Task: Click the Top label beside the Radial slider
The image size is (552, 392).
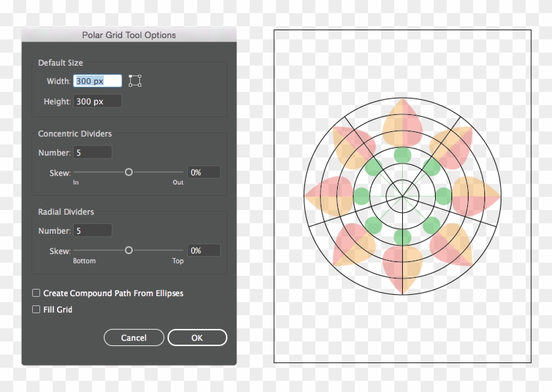Action: (x=176, y=260)
